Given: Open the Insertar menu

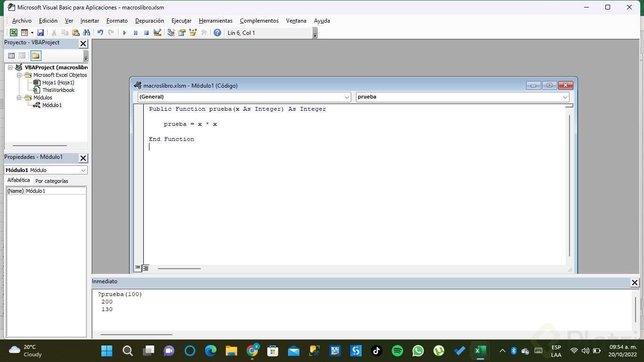Looking at the screenshot, I should tap(90, 21).
